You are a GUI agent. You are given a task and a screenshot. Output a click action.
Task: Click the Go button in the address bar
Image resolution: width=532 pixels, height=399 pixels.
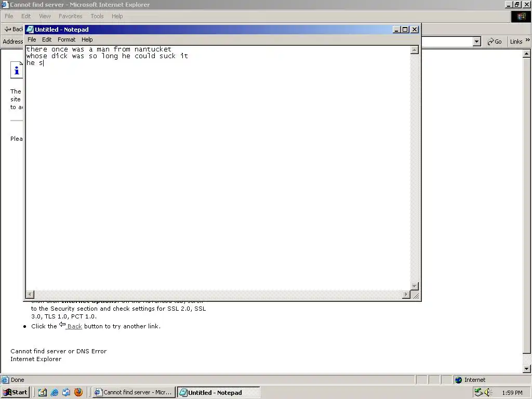pyautogui.click(x=494, y=42)
